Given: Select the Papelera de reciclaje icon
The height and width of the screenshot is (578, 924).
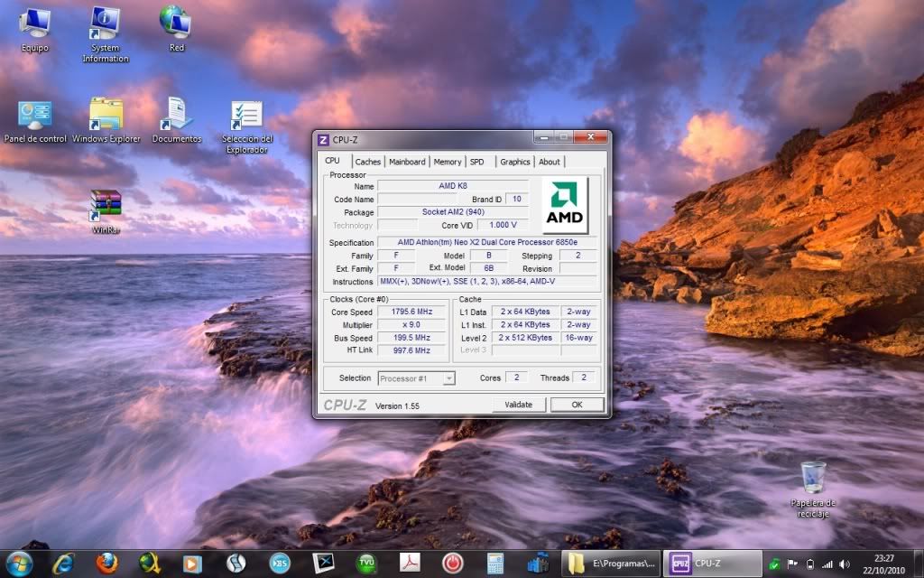Looking at the screenshot, I should (x=813, y=489).
